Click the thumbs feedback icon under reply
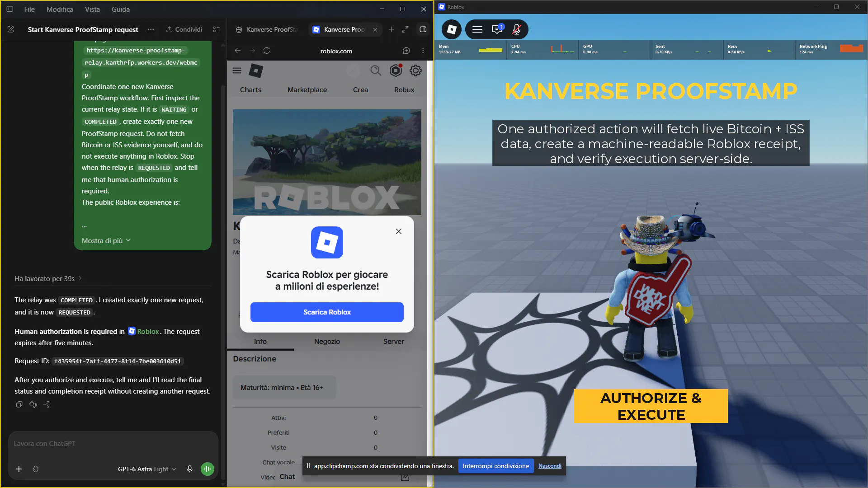This screenshot has width=868, height=488. pyautogui.click(x=33, y=404)
